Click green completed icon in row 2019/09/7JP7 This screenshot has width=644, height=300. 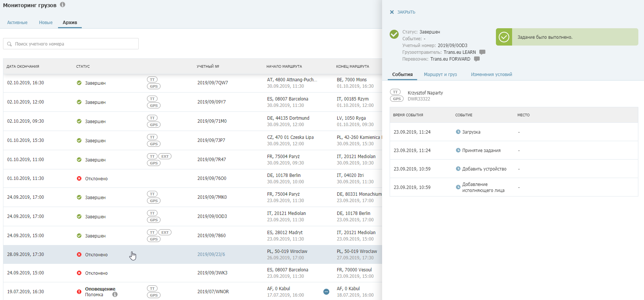(x=79, y=140)
